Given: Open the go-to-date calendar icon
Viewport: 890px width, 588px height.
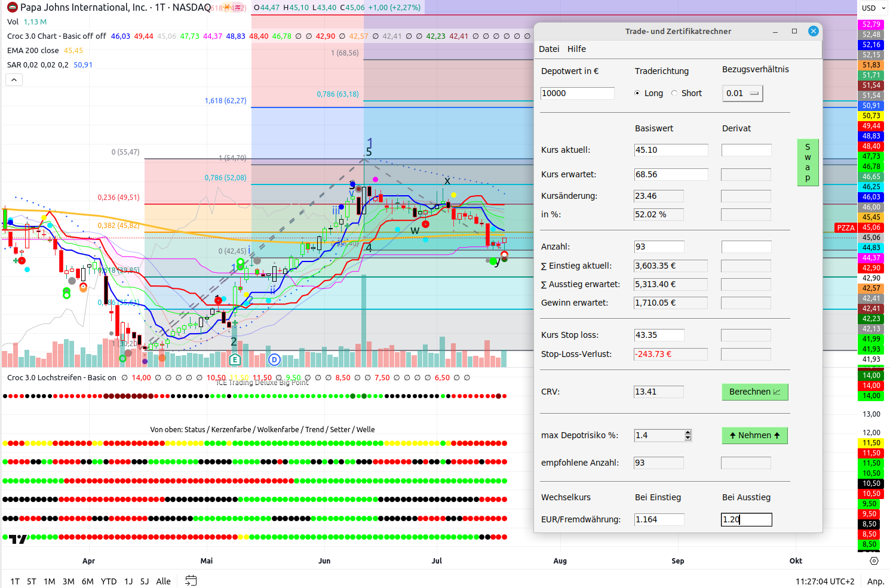Looking at the screenshot, I should (x=191, y=581).
